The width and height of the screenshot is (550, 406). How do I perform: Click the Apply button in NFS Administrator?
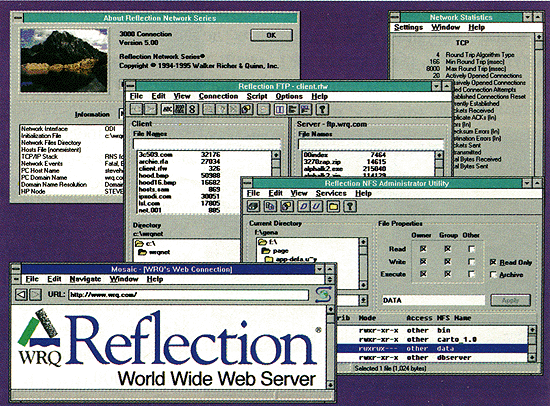pos(511,300)
